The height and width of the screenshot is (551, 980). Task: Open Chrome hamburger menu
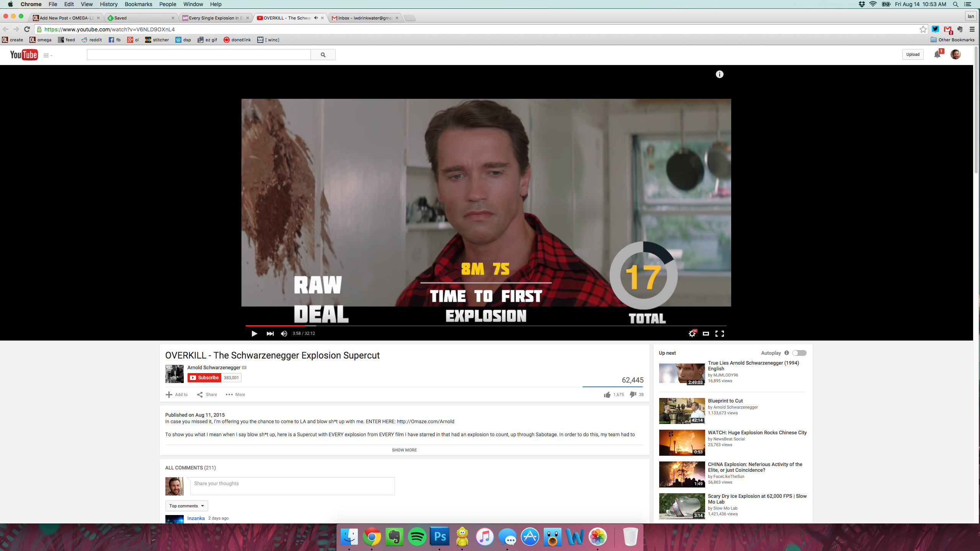click(x=972, y=29)
